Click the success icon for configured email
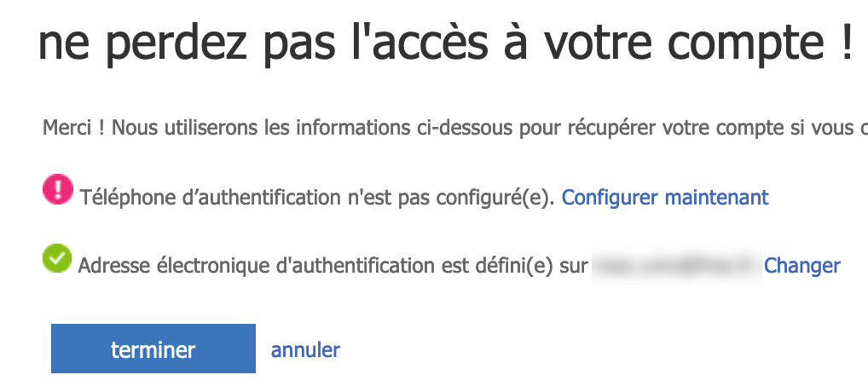The height and width of the screenshot is (392, 868). [57, 258]
